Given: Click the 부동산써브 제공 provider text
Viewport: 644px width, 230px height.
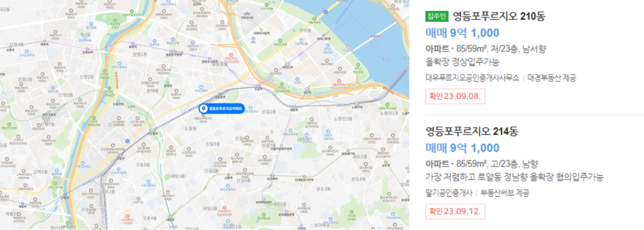Looking at the screenshot, I should [505, 193].
